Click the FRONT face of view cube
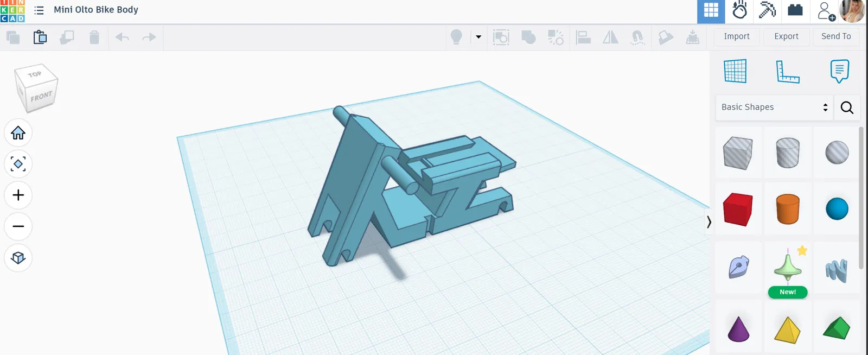Image resolution: width=868 pixels, height=355 pixels. pos(42,97)
